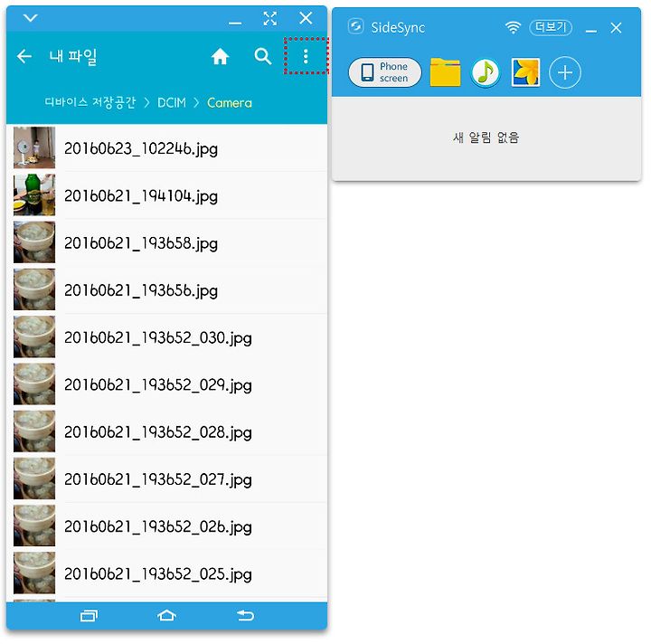
Task: Minimize the phone screen window
Action: [235, 23]
